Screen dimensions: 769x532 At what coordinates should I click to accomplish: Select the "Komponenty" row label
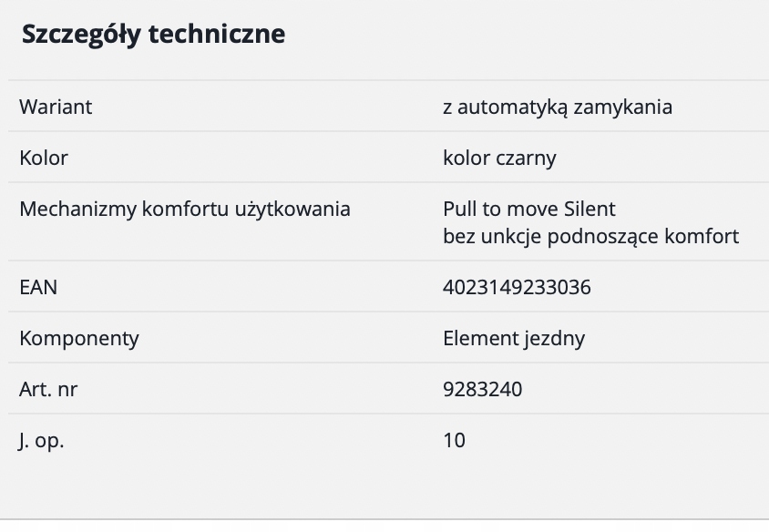point(79,338)
